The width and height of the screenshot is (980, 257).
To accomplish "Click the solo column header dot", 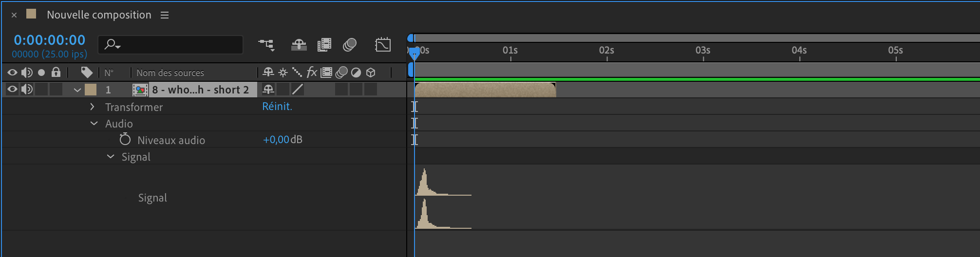I will [41, 73].
